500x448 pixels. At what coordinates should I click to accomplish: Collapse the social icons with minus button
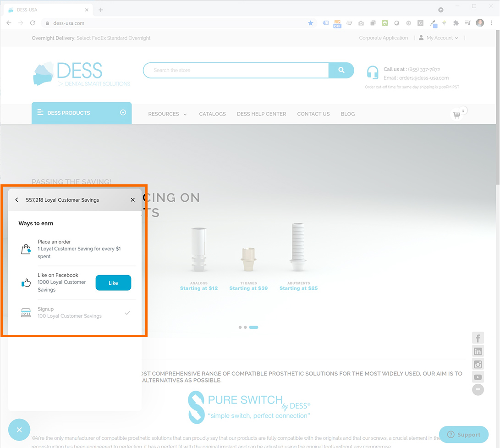click(478, 389)
